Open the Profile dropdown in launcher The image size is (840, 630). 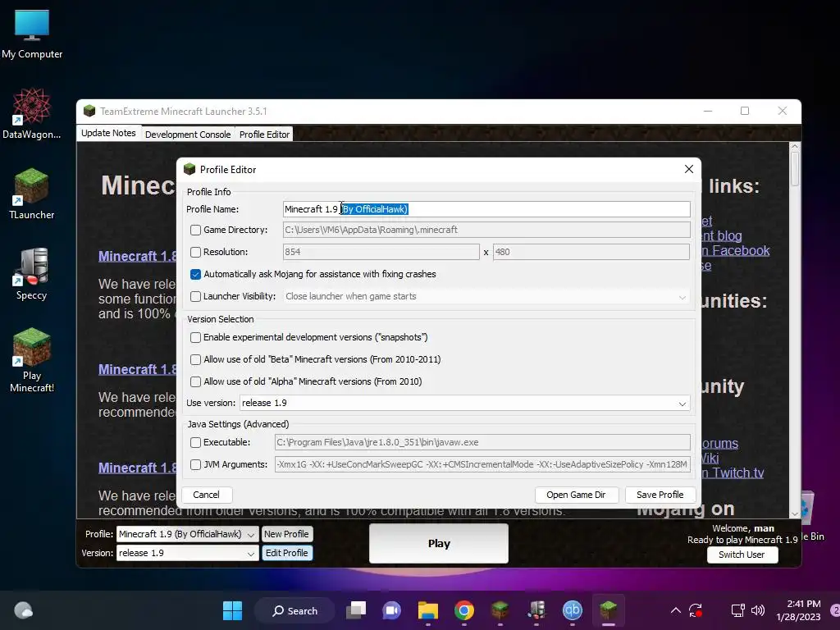click(188, 534)
